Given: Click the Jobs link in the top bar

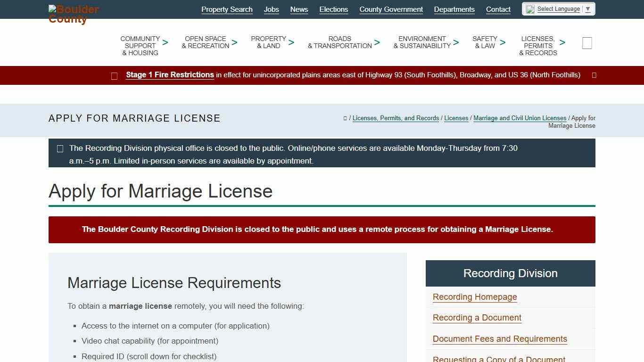Looking at the screenshot, I should coord(271,9).
